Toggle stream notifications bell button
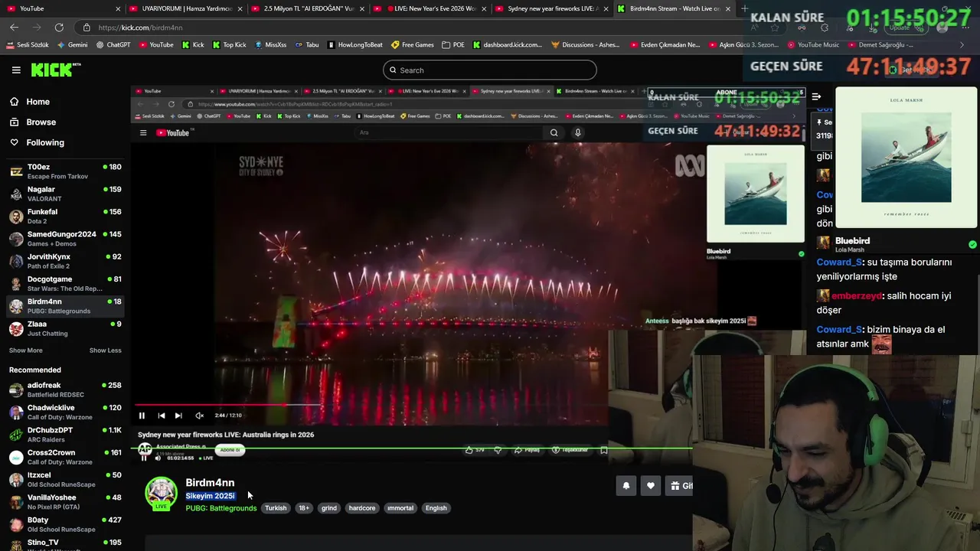The width and height of the screenshot is (980, 551). click(626, 486)
